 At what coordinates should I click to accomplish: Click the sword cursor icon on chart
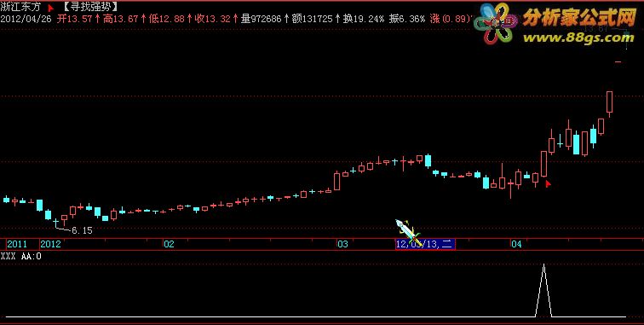pos(408,233)
